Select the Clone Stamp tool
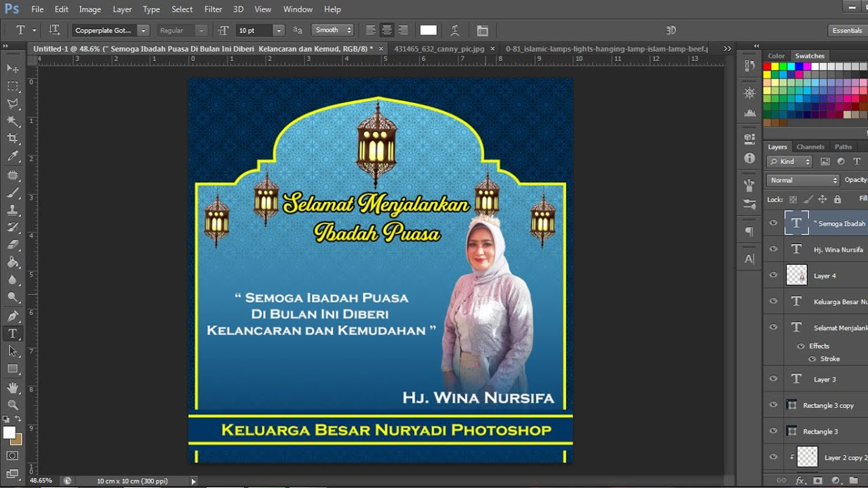Image resolution: width=868 pixels, height=488 pixels. tap(12, 211)
